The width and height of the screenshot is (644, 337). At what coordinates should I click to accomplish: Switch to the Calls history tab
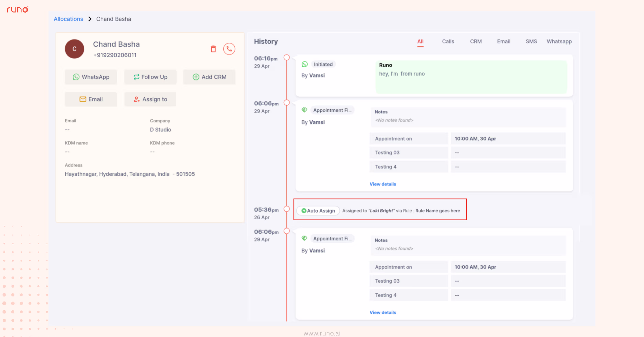[448, 42]
